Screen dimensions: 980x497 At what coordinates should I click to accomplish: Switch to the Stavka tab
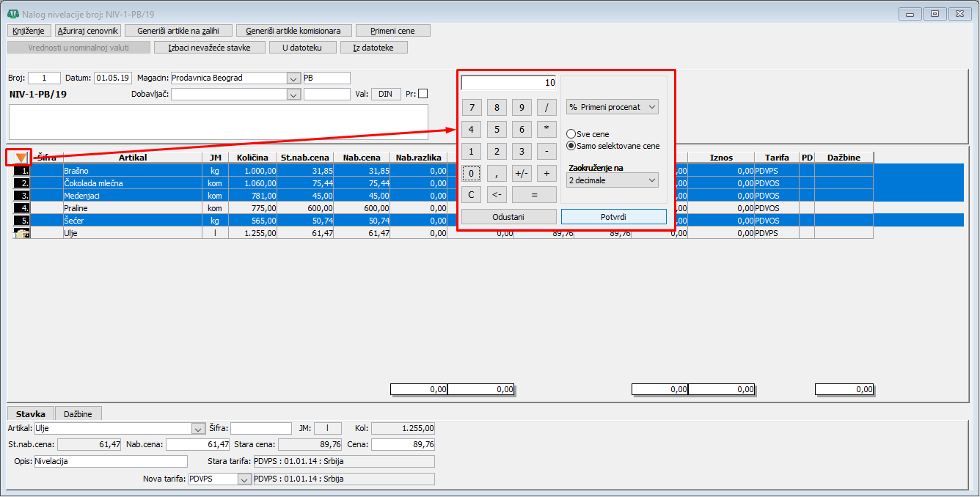pyautogui.click(x=31, y=414)
